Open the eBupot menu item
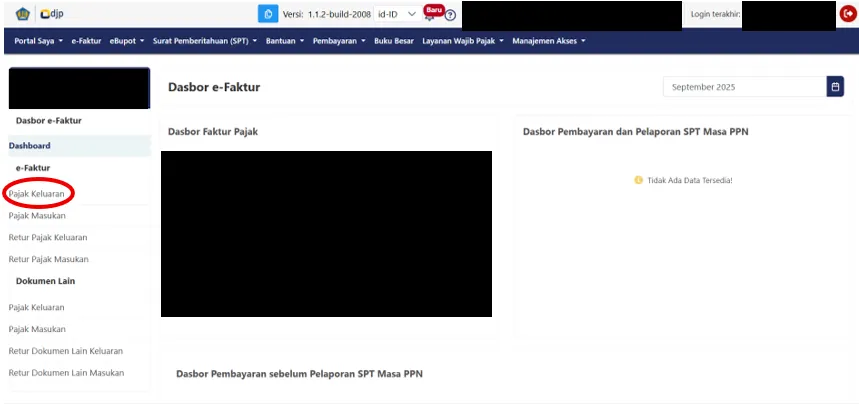 [125, 41]
